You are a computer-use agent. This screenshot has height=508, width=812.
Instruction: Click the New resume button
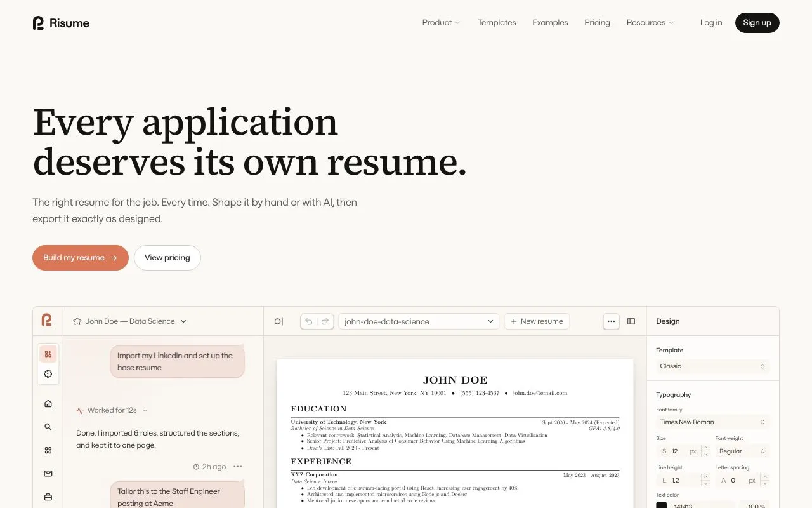point(537,321)
